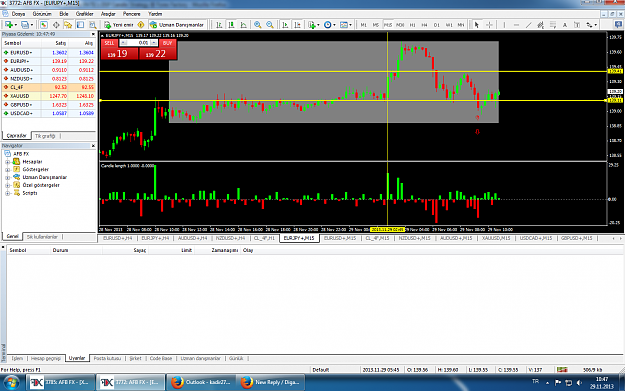Open the Uyarılar terminal tab
Viewport: 625px width, 391px height.
tap(77, 358)
